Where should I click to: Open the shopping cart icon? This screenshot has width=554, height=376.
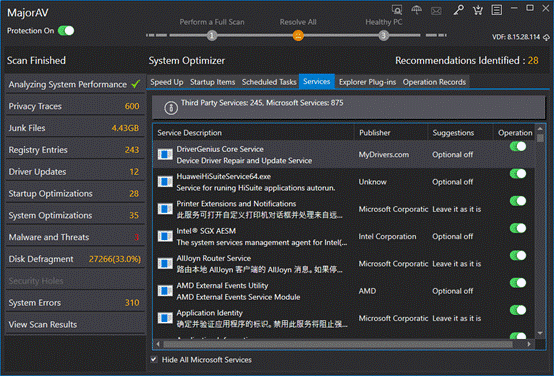478,10
